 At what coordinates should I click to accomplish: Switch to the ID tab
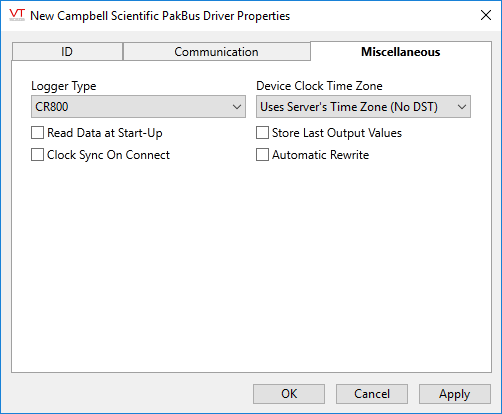[67, 52]
